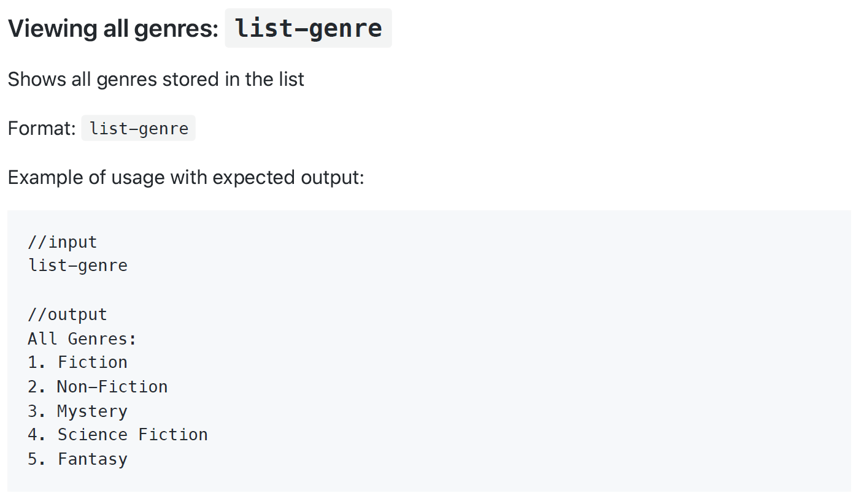This screenshot has height=504, width=864.
Task: Click the "Format:" label
Action: 42,129
